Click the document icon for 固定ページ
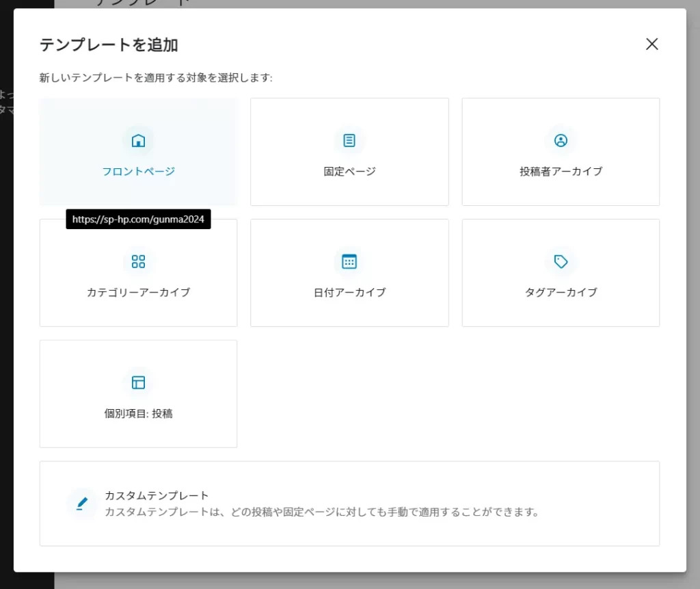 [349, 141]
